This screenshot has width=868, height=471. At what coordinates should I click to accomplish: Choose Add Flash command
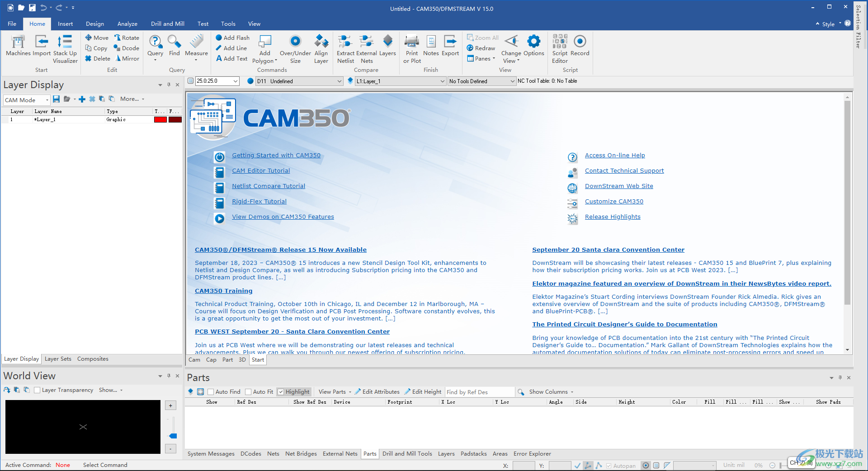232,38
